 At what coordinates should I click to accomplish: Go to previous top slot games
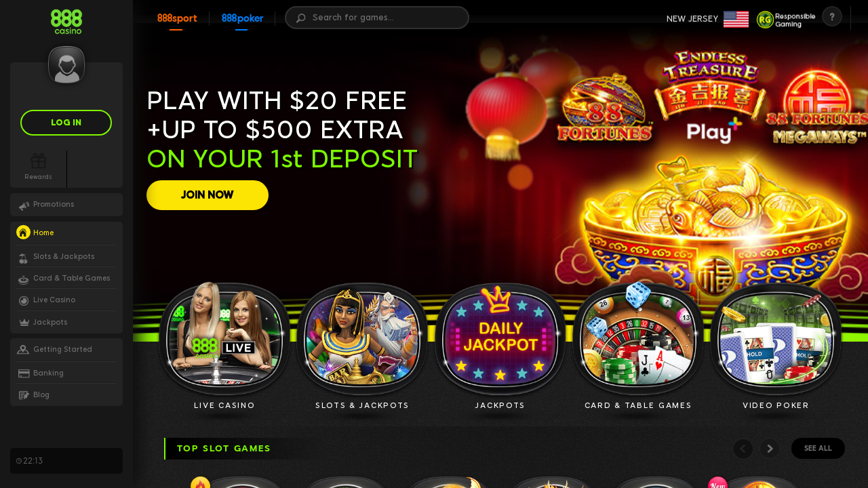743,448
